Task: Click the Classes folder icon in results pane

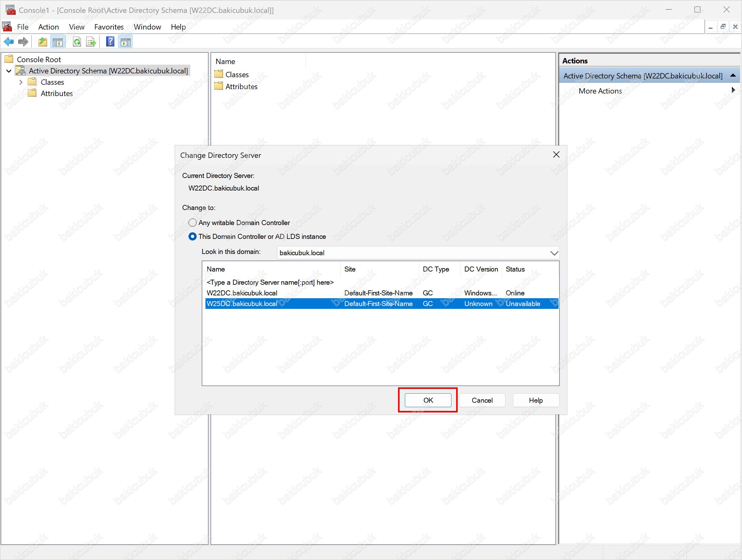Action: (219, 74)
